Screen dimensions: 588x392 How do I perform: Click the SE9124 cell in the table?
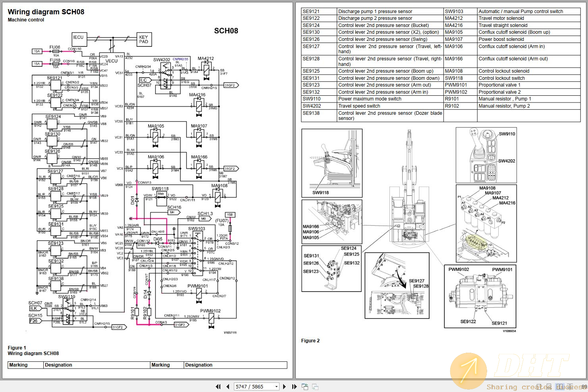319,25
